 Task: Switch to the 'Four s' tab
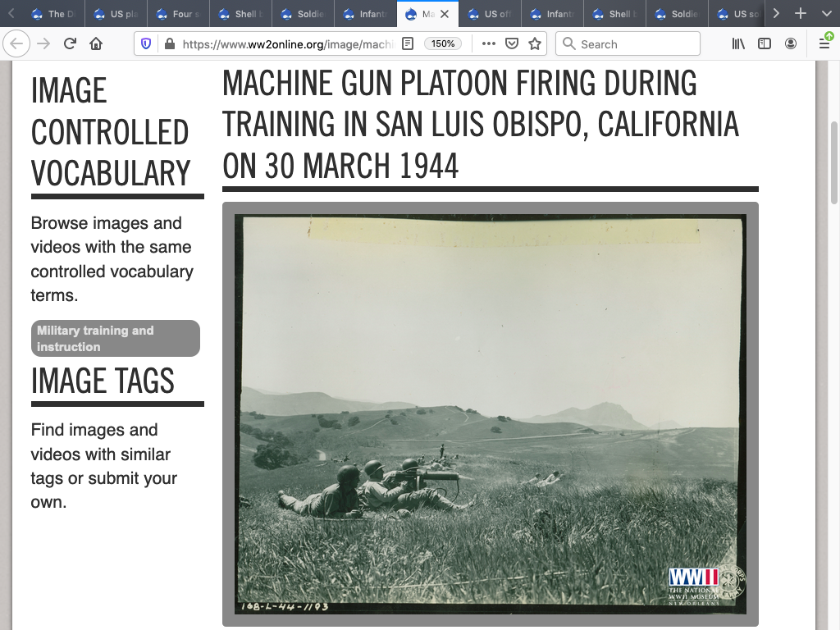(x=179, y=14)
